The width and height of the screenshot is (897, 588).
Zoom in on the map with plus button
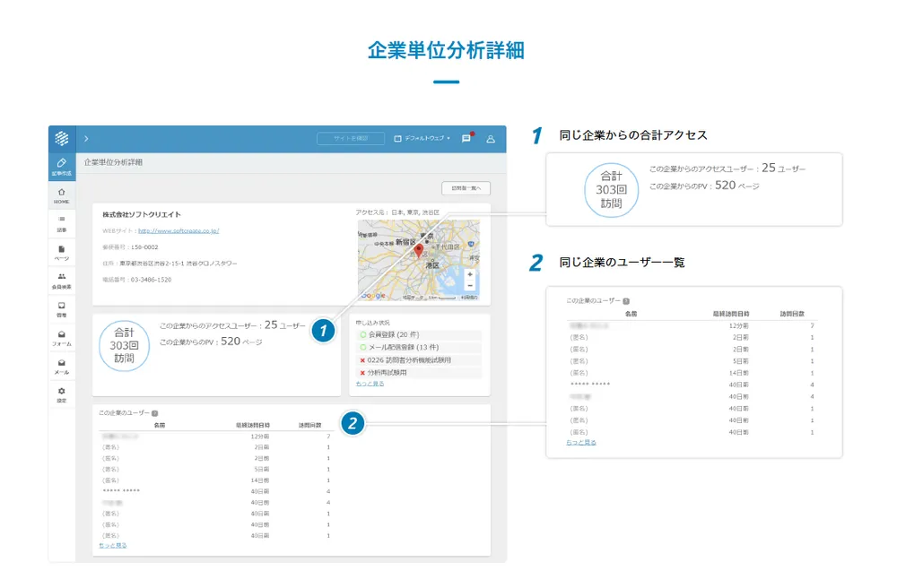pyautogui.click(x=470, y=274)
